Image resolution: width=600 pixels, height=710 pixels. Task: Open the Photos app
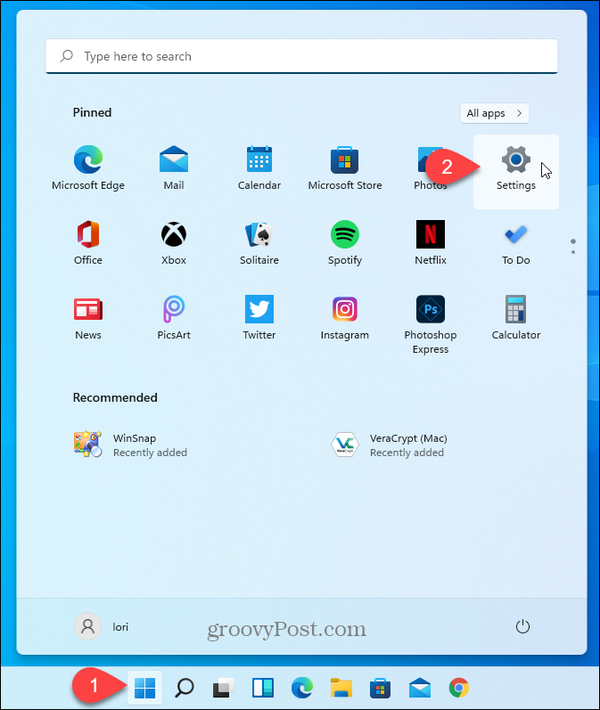430,168
